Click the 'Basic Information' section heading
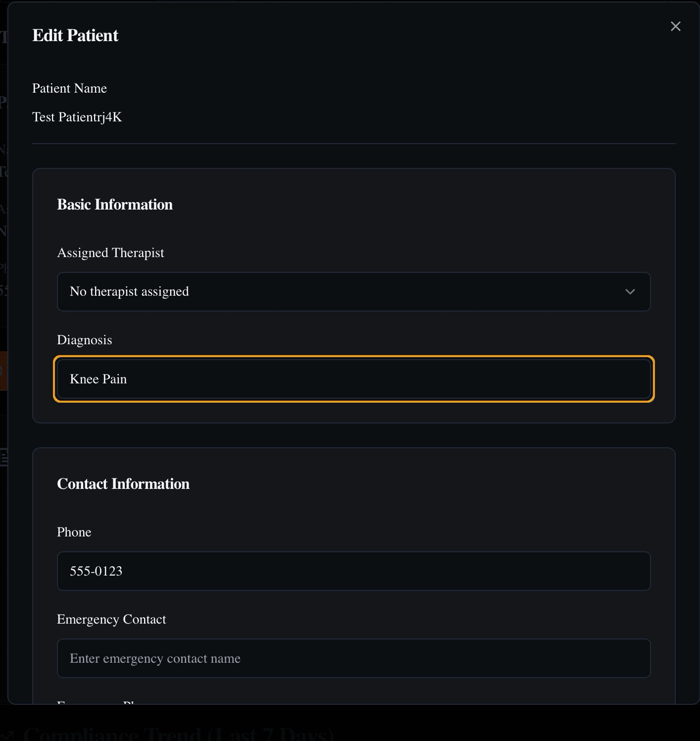The height and width of the screenshot is (741, 700). pyautogui.click(x=115, y=205)
